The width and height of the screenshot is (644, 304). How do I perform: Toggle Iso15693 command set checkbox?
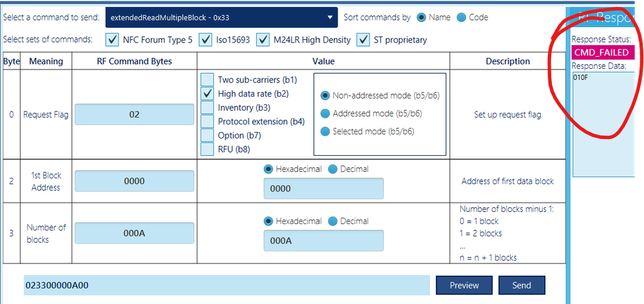(x=206, y=40)
